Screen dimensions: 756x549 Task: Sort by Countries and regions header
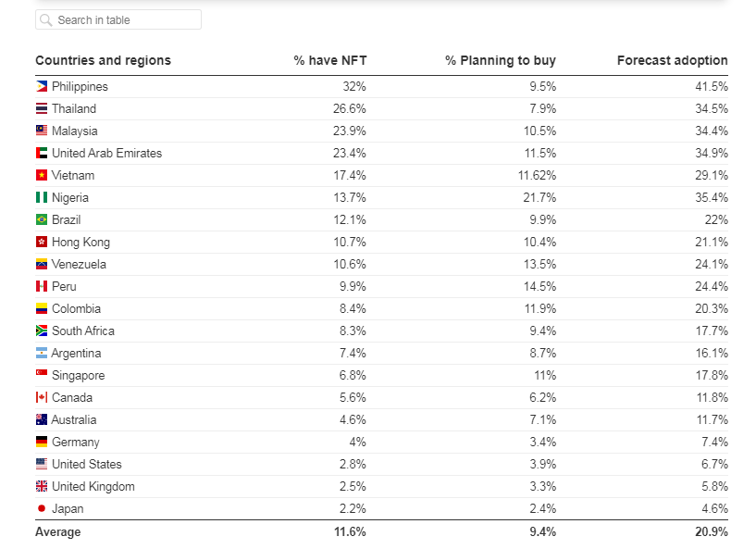pyautogui.click(x=104, y=60)
